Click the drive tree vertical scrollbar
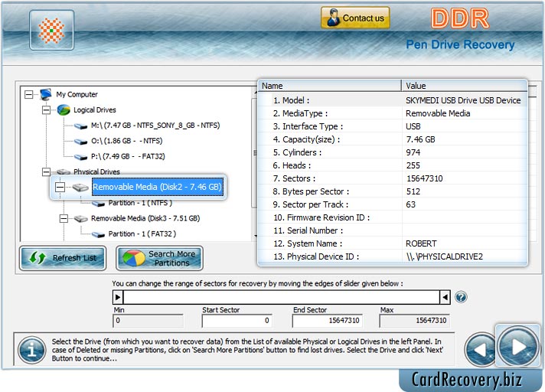The image size is (545, 392). click(x=254, y=163)
